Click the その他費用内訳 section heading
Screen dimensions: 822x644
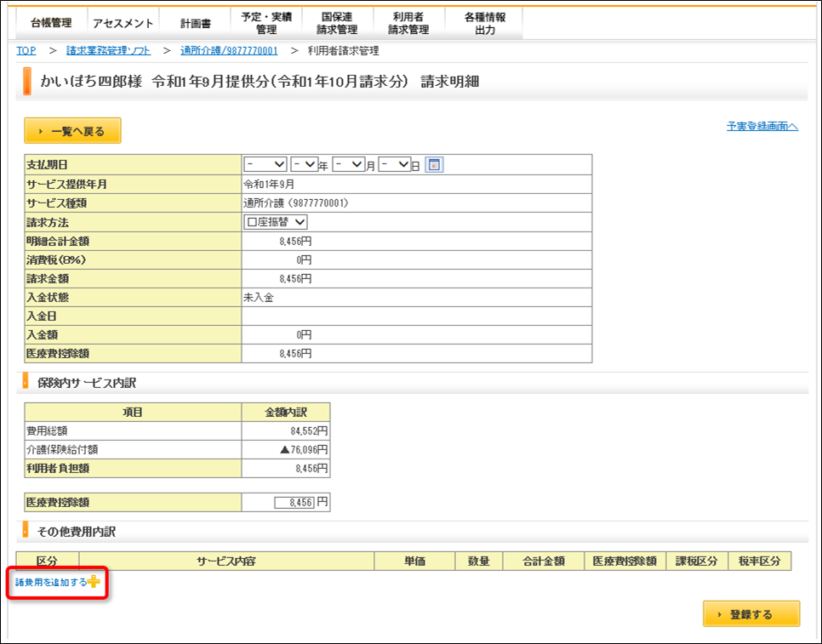click(77, 532)
